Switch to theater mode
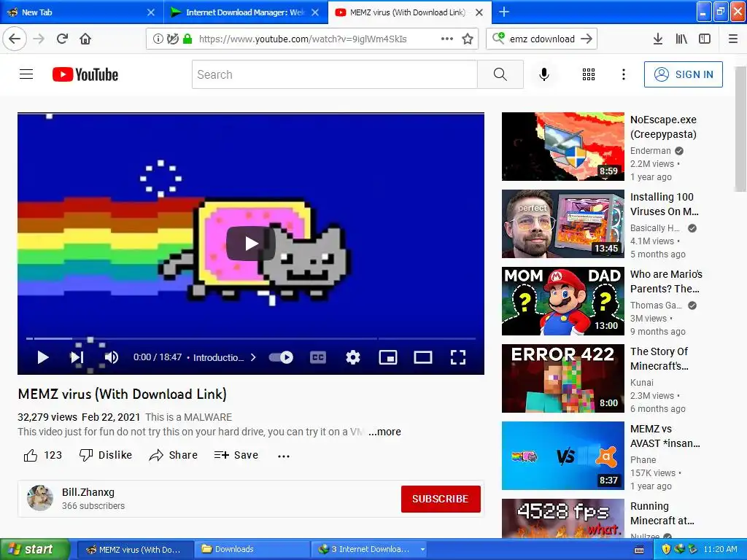This screenshot has width=747, height=560. (x=422, y=357)
